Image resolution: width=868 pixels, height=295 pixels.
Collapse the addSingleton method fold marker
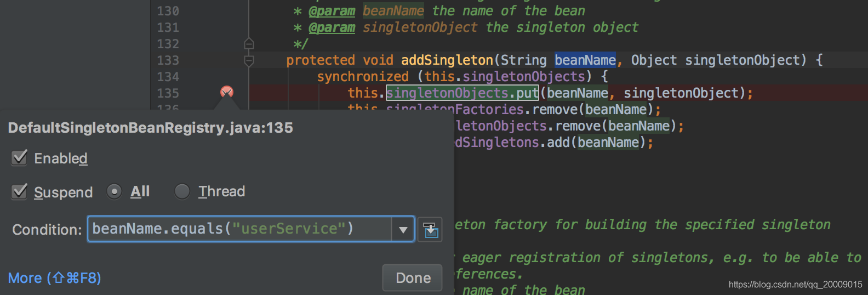249,60
